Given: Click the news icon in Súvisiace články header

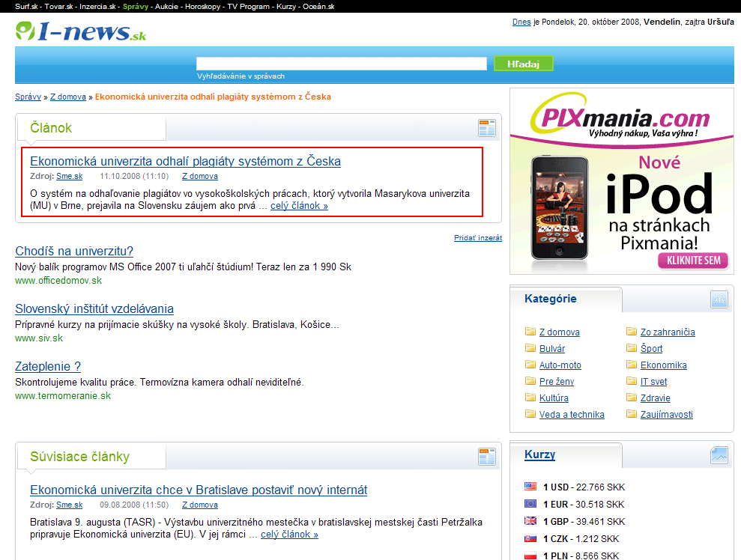Looking at the screenshot, I should point(487,457).
